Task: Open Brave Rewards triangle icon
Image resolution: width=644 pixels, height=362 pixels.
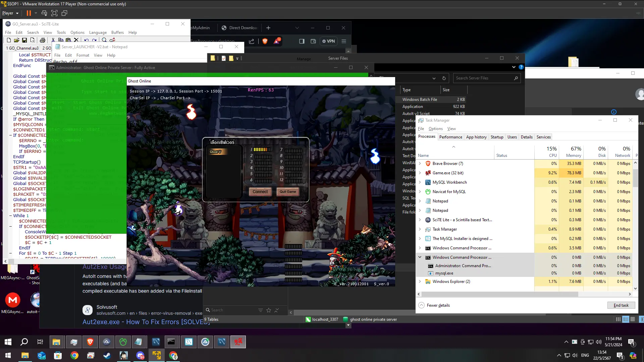Action: click(276, 41)
